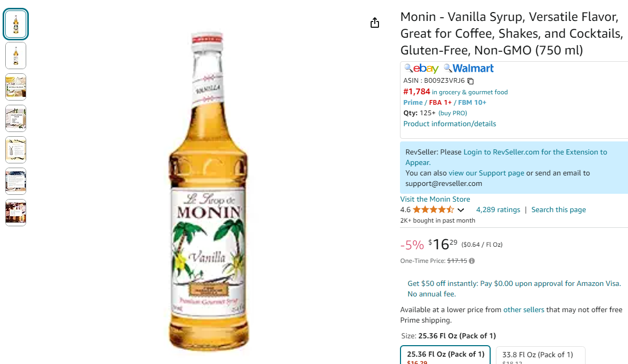Click the star rating icons
Viewport: 628px width, 364px height.
coord(434,209)
